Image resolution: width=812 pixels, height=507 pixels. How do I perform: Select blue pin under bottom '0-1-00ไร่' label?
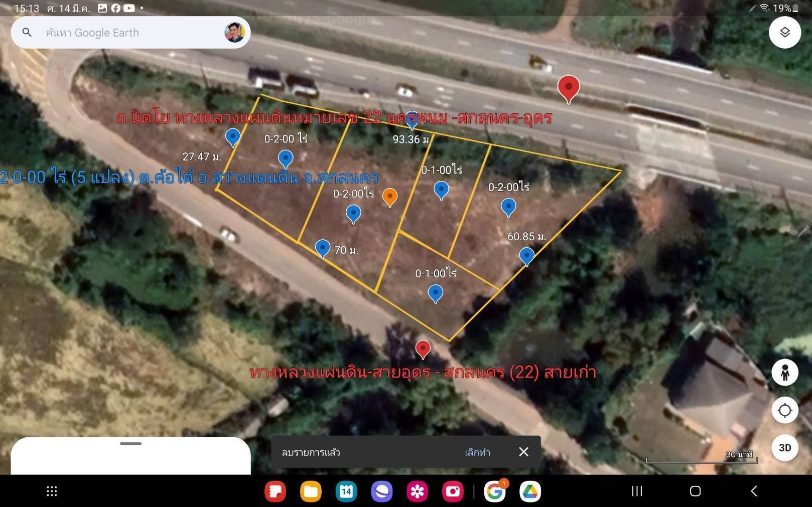click(x=436, y=294)
